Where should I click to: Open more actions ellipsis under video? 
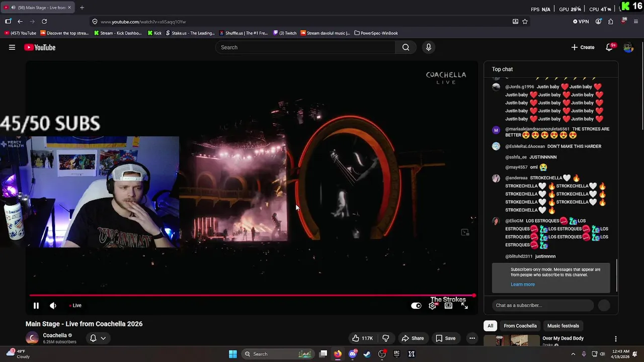click(472, 338)
